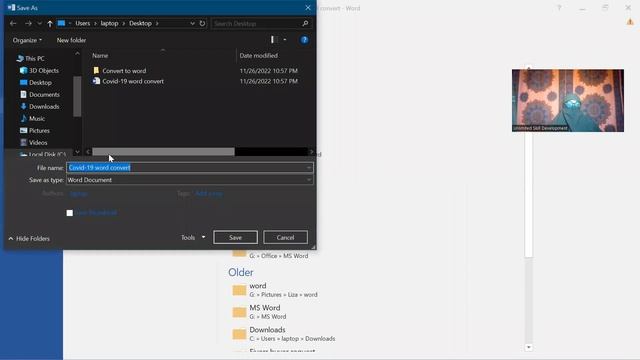Click inside the File name field
640x360 pixels.
(x=186, y=168)
